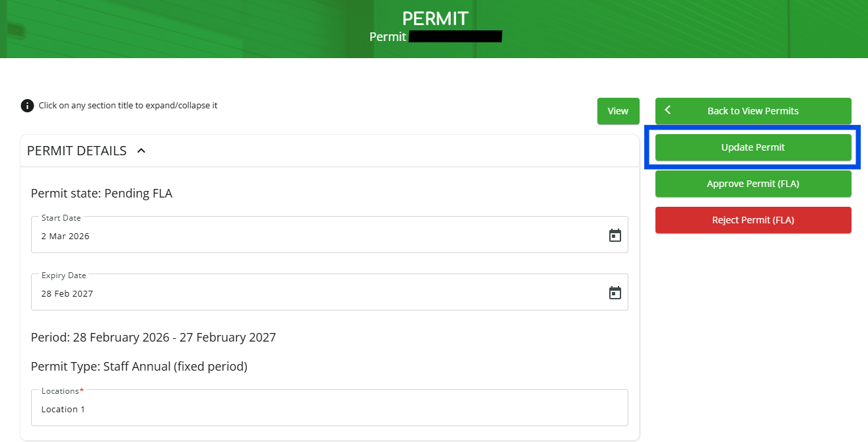868x442 pixels.
Task: Approve the permit with Approve Permit (FLA)
Action: coord(752,184)
